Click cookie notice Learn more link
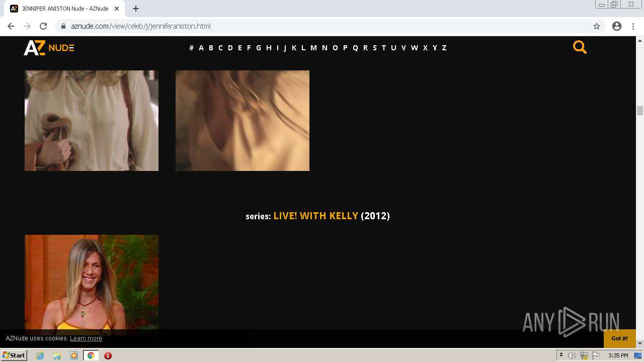This screenshot has width=644, height=362. point(86,338)
